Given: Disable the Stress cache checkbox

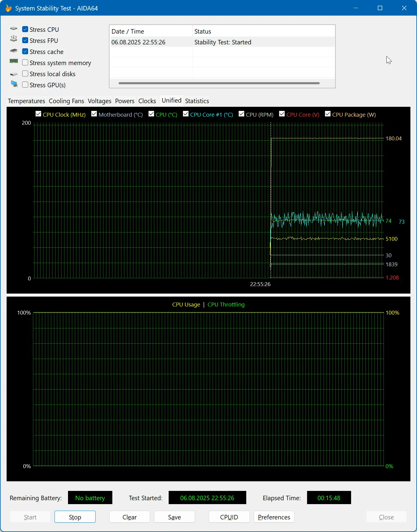Looking at the screenshot, I should pos(25,52).
